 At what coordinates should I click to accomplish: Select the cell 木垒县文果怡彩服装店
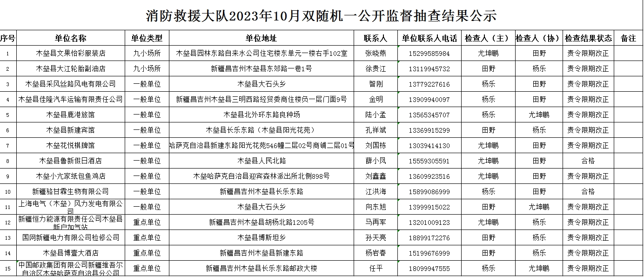[71, 54]
